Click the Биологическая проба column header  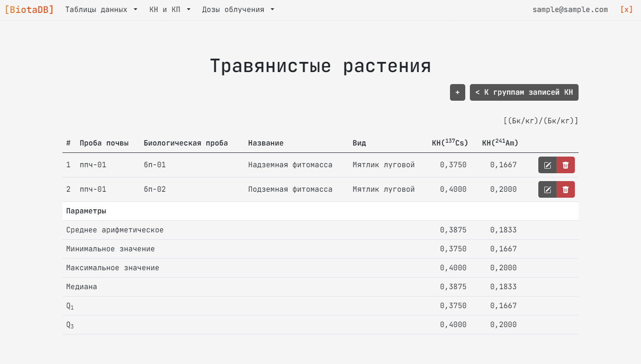pyautogui.click(x=185, y=143)
